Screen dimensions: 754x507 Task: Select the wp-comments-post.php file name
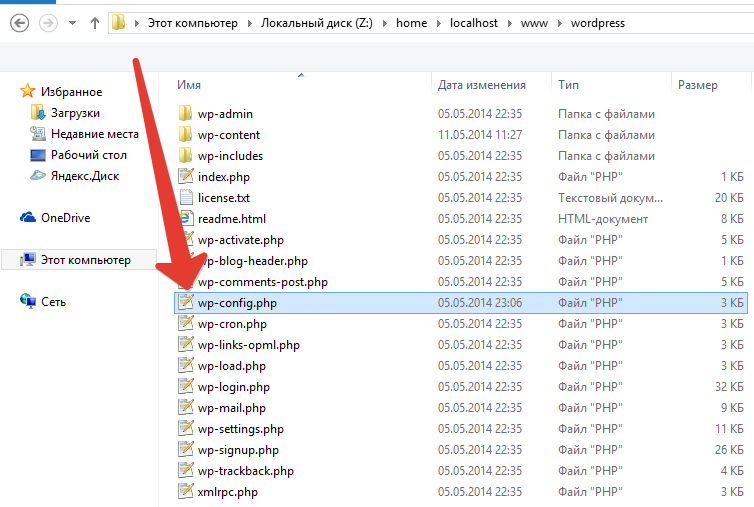tap(263, 282)
